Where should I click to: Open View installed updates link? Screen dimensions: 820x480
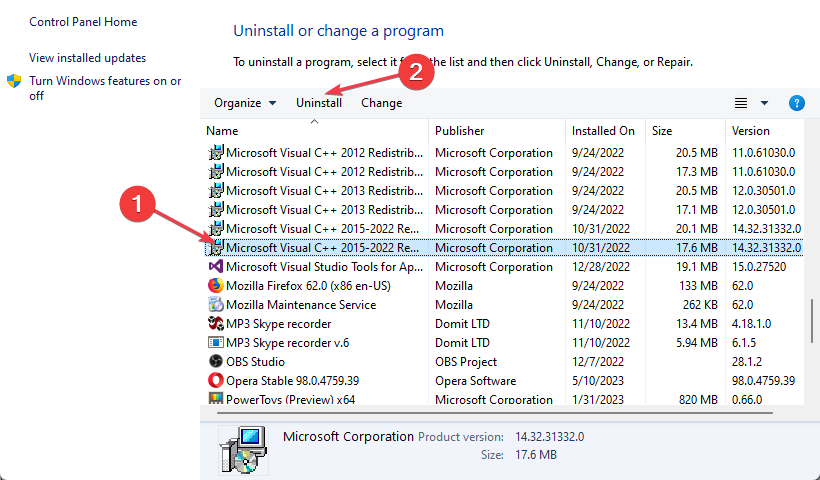click(x=87, y=58)
